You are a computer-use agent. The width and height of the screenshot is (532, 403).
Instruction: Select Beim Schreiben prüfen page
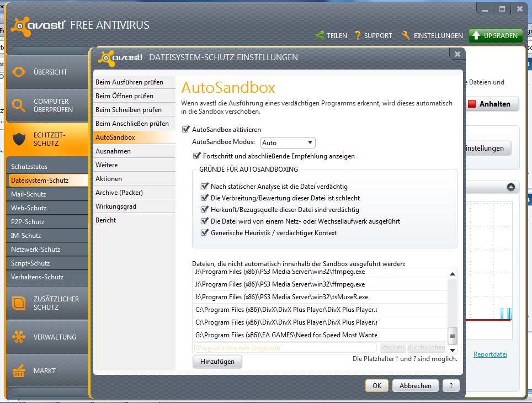(134, 110)
